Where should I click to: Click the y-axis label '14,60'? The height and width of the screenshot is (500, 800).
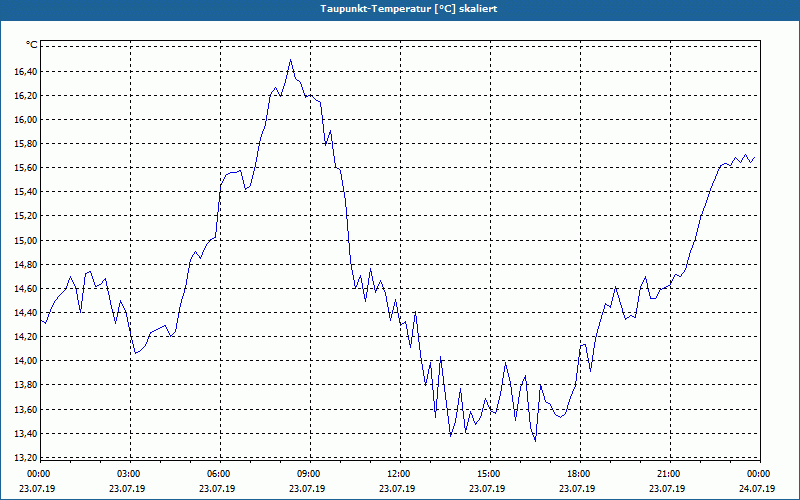click(x=26, y=289)
